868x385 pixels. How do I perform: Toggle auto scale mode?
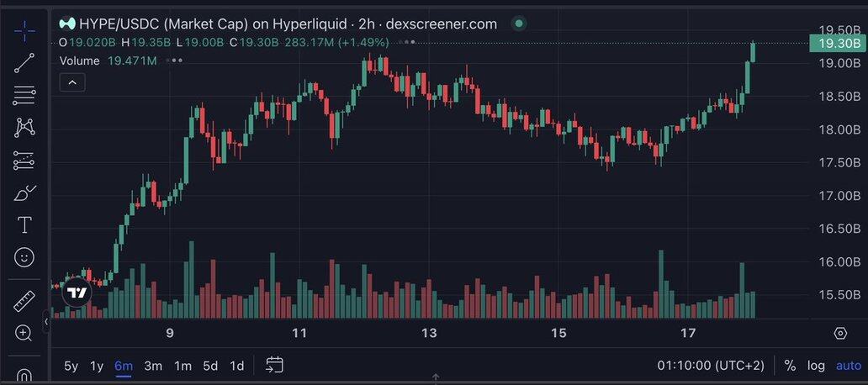point(848,366)
